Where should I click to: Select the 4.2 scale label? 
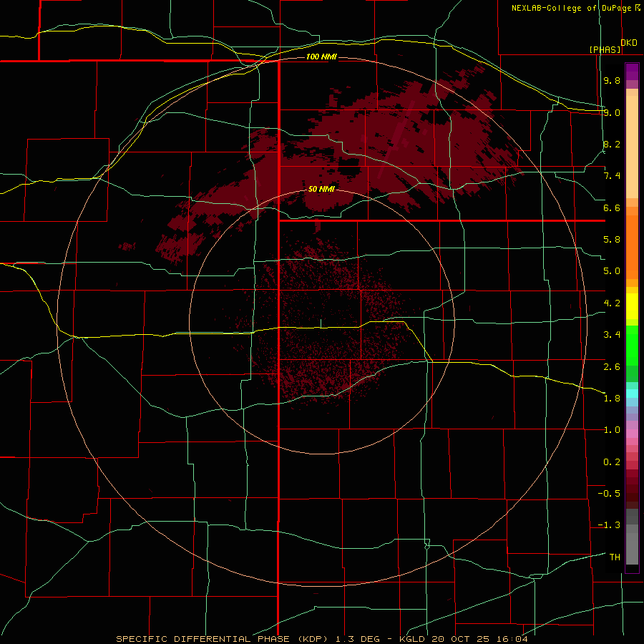pos(612,303)
